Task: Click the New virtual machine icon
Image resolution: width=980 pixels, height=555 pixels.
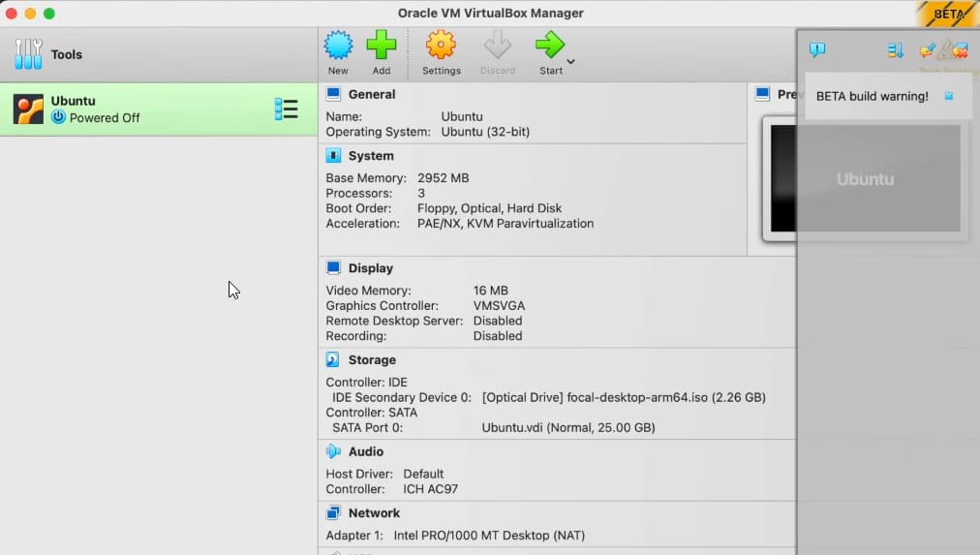Action: [338, 45]
